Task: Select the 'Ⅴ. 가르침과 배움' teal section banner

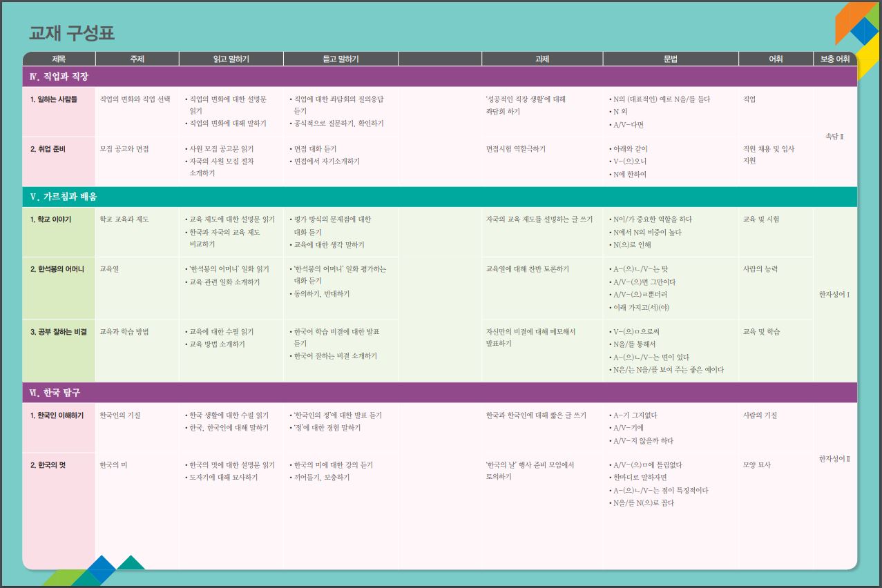Action: (x=64, y=197)
